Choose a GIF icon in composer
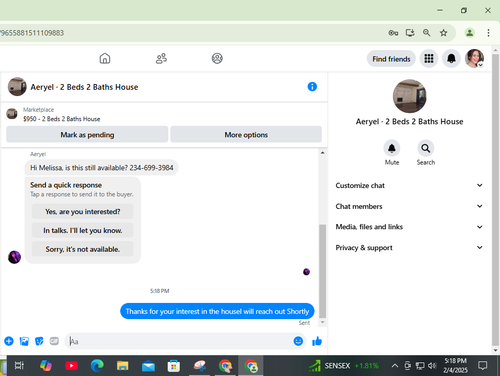The height and width of the screenshot is (376, 500). (54, 341)
